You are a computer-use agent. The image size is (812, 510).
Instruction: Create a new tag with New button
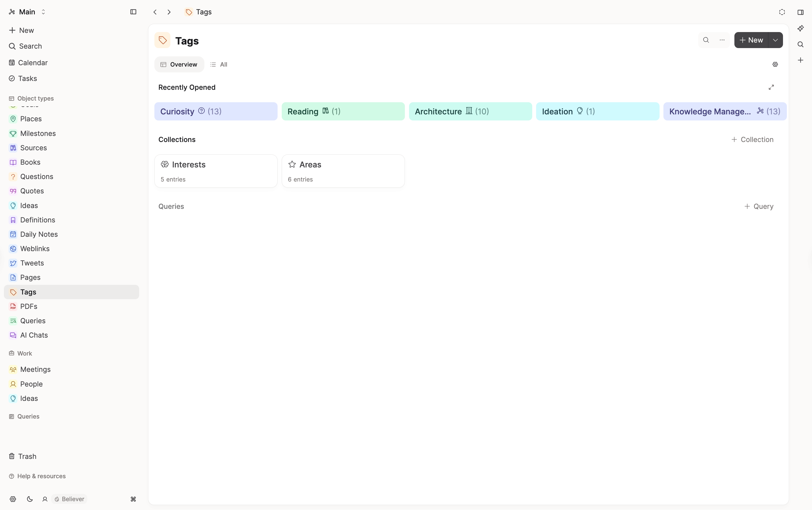coord(751,40)
